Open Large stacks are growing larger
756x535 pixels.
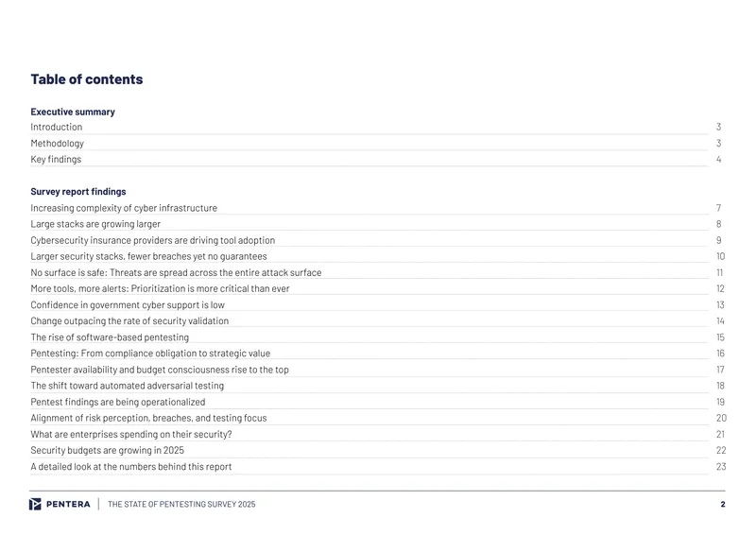(x=95, y=224)
